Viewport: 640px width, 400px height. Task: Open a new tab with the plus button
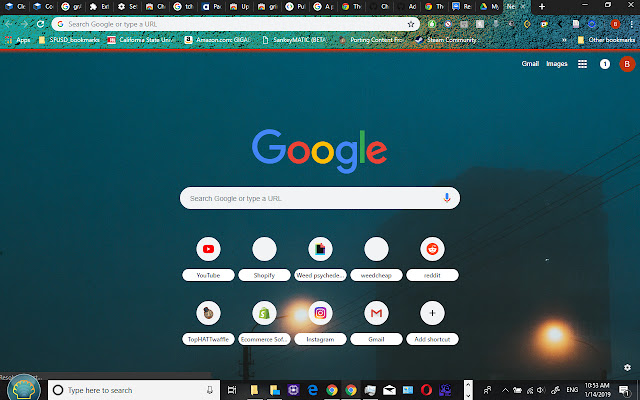coord(542,7)
